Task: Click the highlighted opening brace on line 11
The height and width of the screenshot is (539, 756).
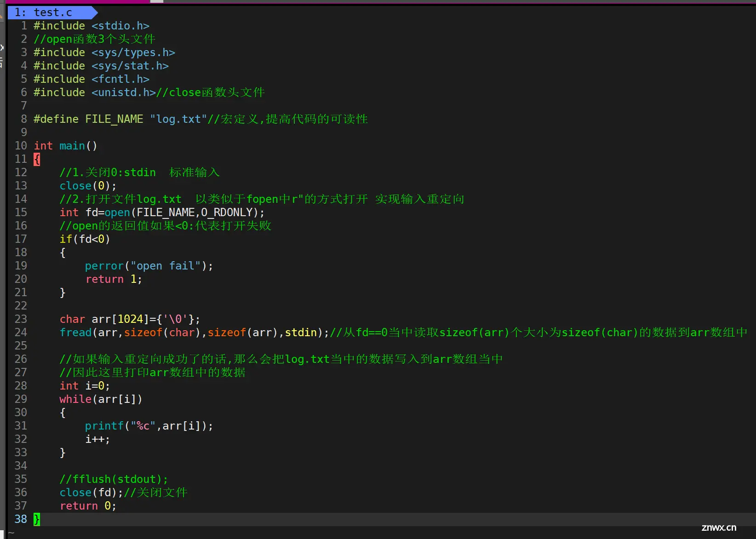Action: pos(37,159)
